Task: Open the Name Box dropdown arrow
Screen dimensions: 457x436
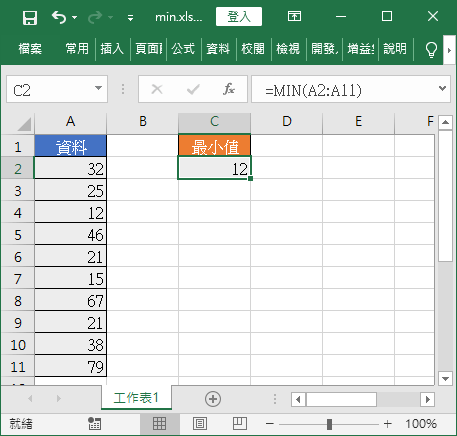Action: [x=98, y=88]
